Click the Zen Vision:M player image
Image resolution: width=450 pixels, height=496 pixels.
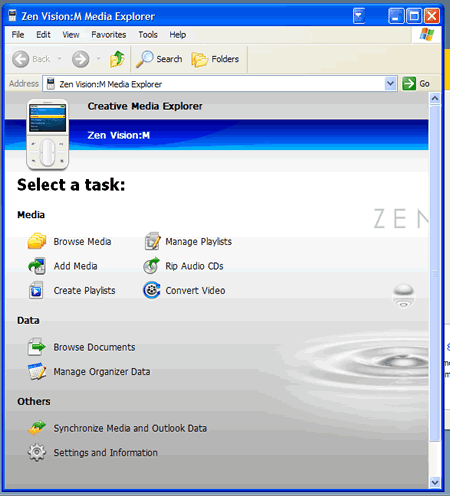click(48, 134)
